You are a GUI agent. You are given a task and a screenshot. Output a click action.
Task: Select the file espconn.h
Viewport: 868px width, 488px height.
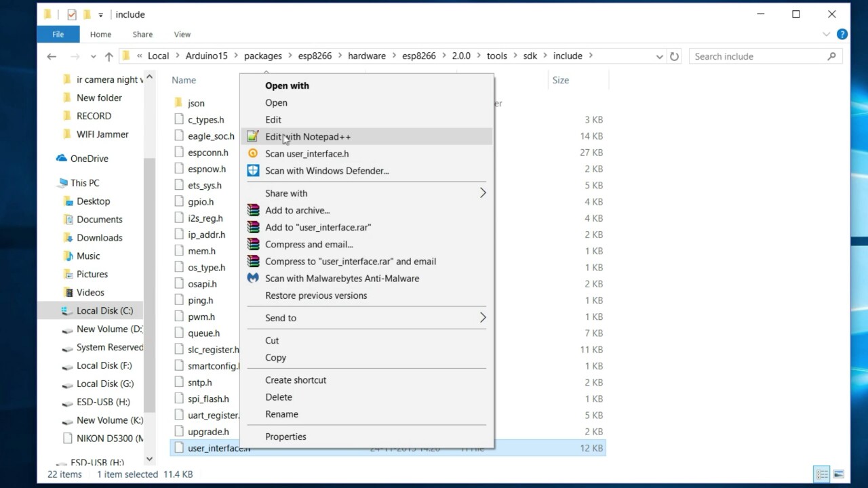point(208,152)
